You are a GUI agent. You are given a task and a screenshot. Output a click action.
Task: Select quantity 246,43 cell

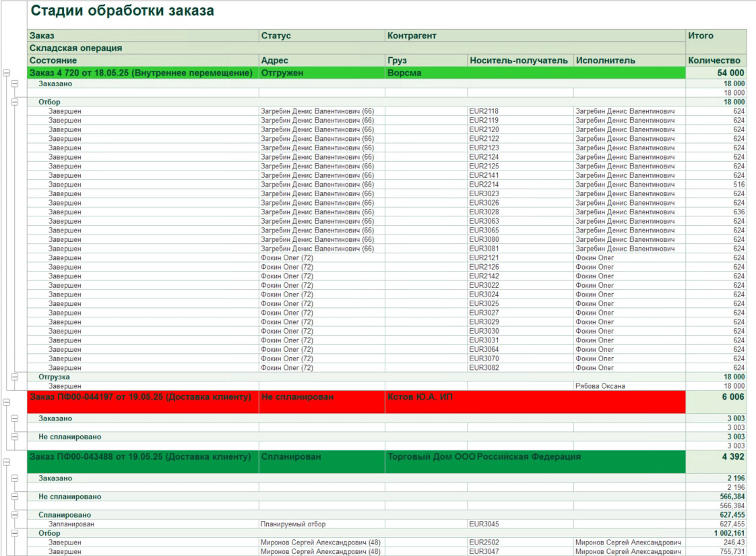click(x=716, y=542)
